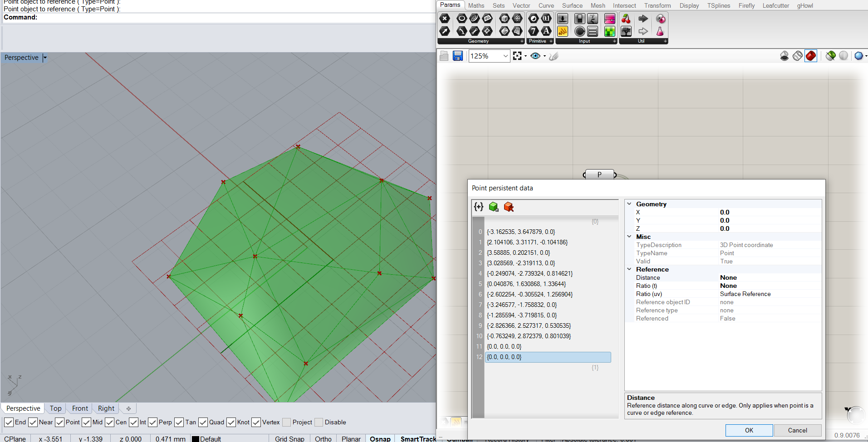Image resolution: width=868 pixels, height=442 pixels.
Task: Open the 125% zoom level dropdown
Action: pyautogui.click(x=505, y=56)
